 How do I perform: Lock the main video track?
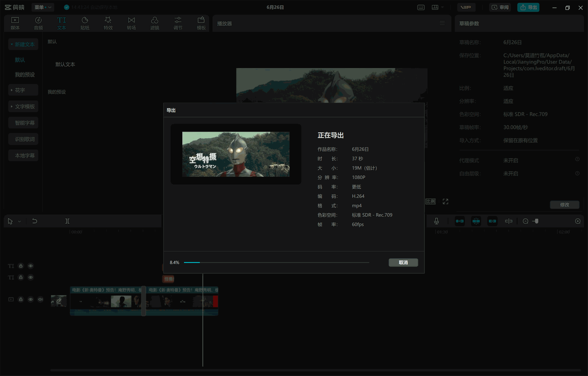pos(21,299)
